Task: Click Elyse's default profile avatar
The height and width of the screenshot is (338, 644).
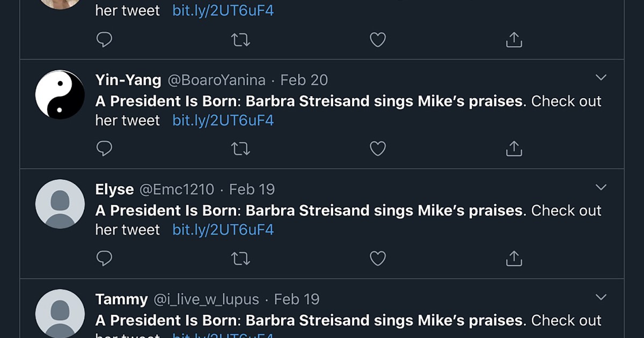Action: (60, 204)
